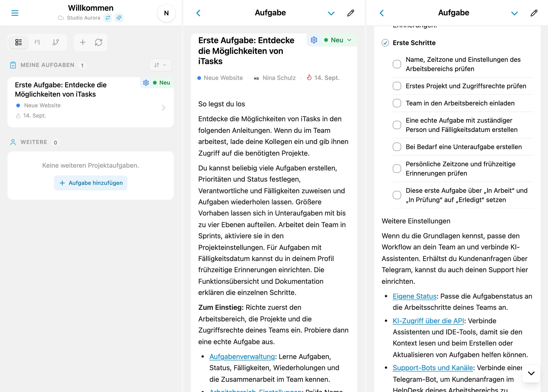Click the Nina Schulz assignee name
This screenshot has width=548, height=392.
pos(279,78)
